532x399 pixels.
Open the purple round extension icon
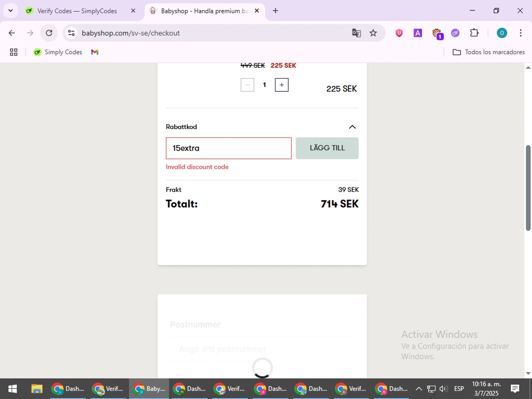pyautogui.click(x=455, y=33)
